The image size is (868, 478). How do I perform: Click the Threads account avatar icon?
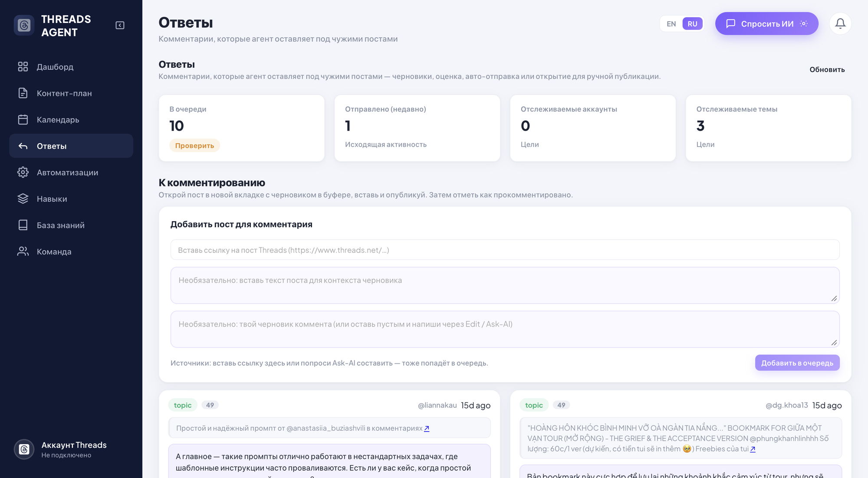[x=24, y=449]
